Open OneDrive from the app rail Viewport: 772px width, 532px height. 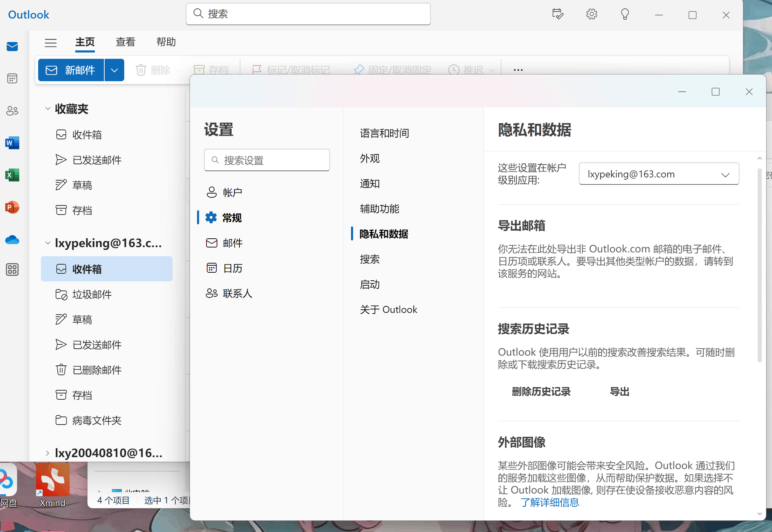[x=12, y=240]
